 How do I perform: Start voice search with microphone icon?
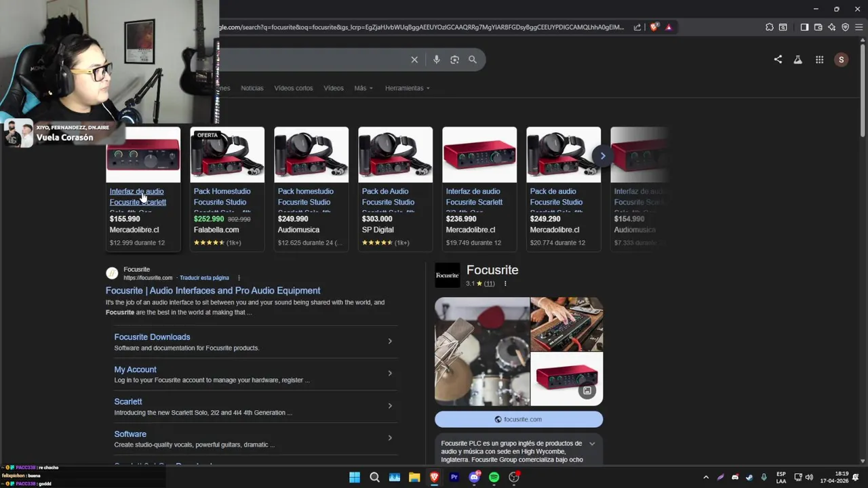[x=436, y=60]
